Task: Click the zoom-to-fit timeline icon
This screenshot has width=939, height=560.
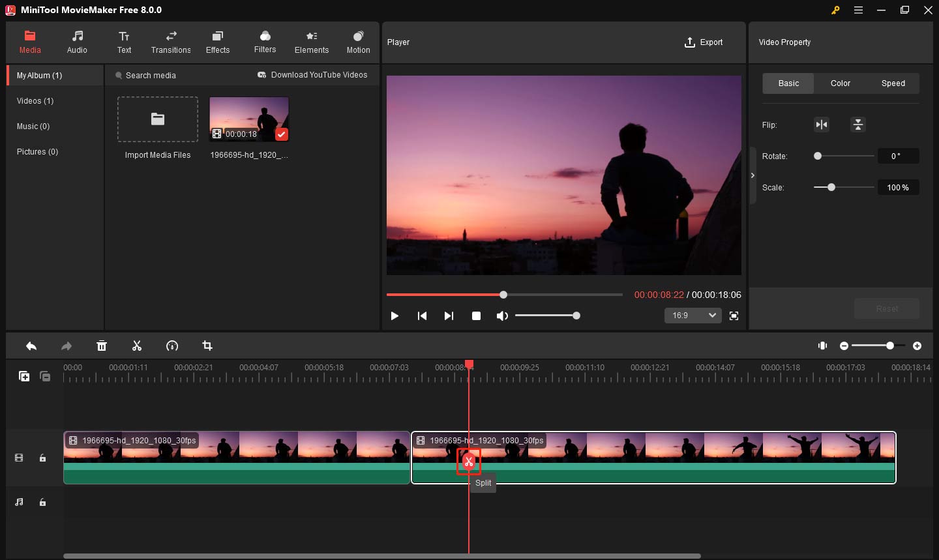Action: [x=822, y=346]
